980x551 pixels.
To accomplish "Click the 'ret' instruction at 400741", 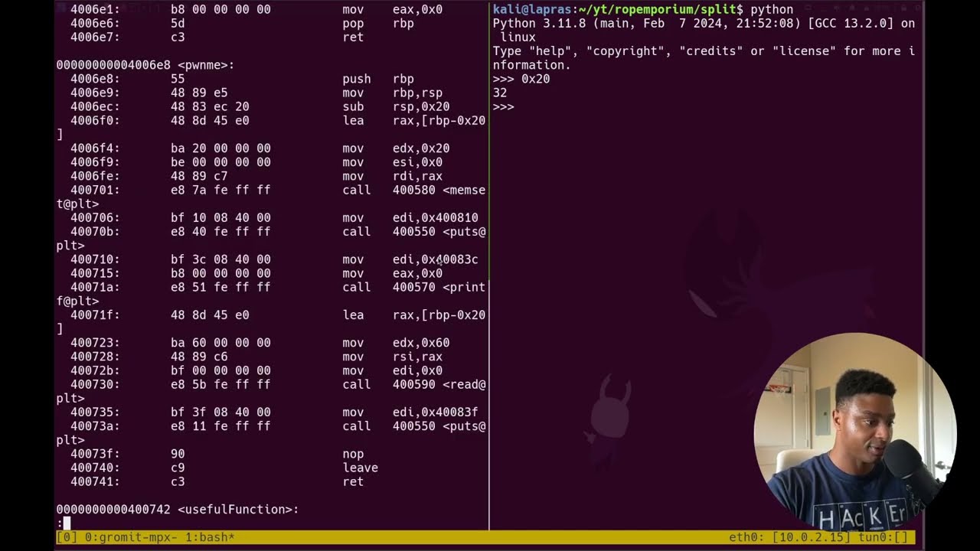I will [353, 481].
